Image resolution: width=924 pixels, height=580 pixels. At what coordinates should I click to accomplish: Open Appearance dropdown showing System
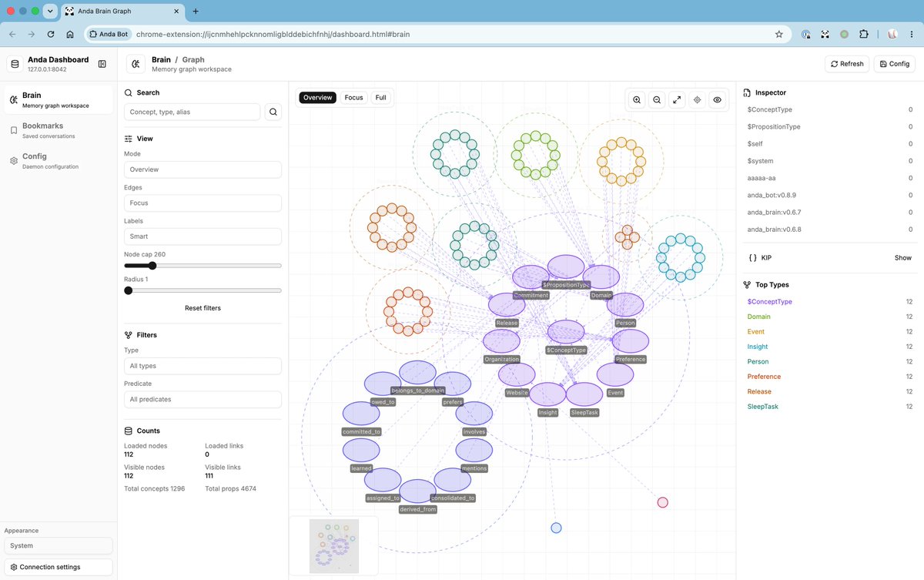click(x=59, y=545)
